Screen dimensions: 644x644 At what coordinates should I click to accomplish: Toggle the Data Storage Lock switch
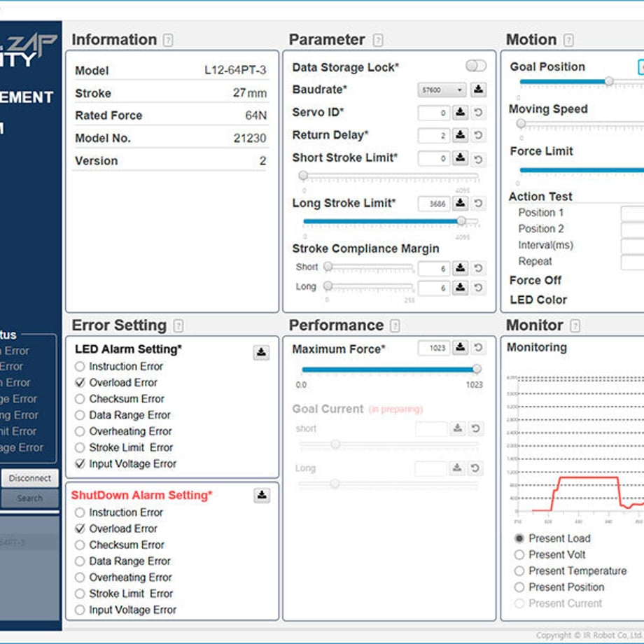(x=476, y=66)
